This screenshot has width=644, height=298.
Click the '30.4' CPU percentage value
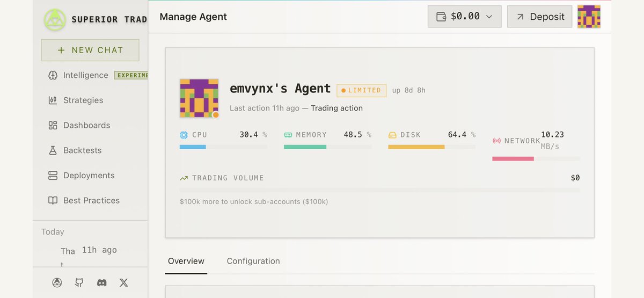[x=249, y=135]
